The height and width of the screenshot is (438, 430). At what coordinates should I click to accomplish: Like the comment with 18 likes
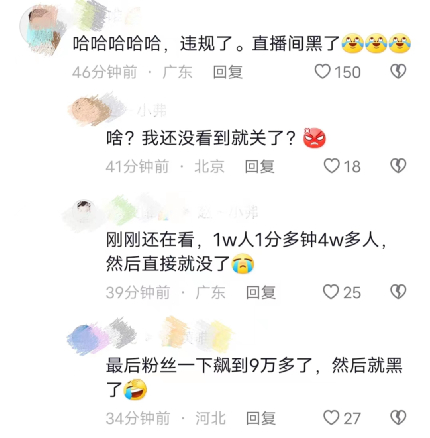pyautogui.click(x=332, y=166)
